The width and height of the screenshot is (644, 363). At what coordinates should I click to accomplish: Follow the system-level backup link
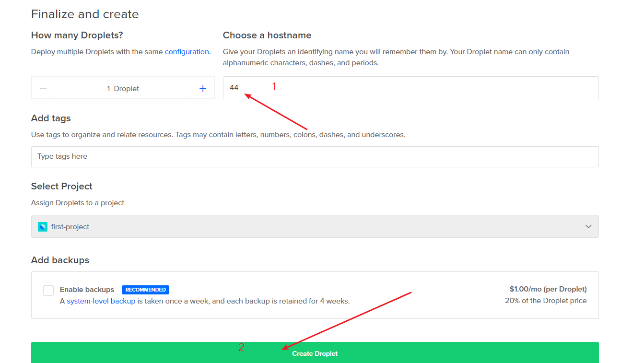pyautogui.click(x=101, y=301)
